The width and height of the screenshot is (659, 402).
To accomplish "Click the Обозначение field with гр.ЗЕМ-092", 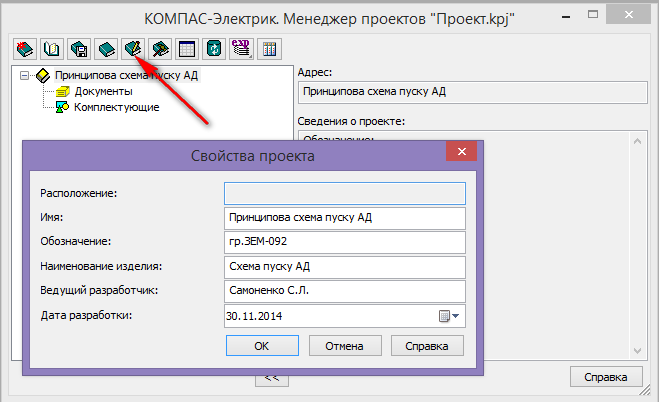I will [345, 242].
